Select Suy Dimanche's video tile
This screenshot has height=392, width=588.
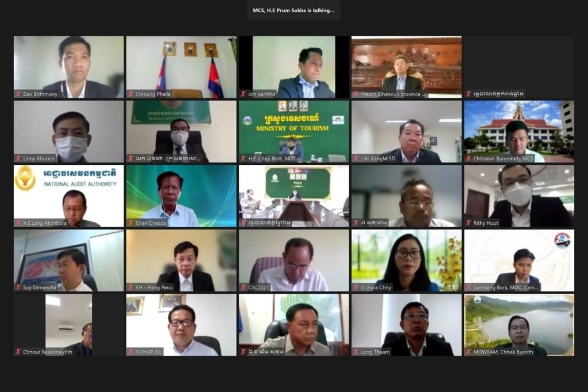pos(69,260)
